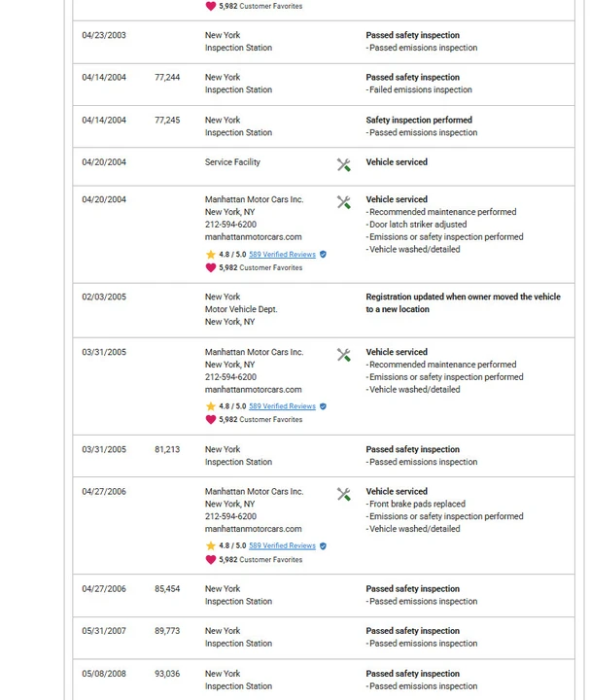Viewport: 590px width, 700px height.
Task: Open 589 Verified Reviews link for 04/20/2004
Action: 282,255
